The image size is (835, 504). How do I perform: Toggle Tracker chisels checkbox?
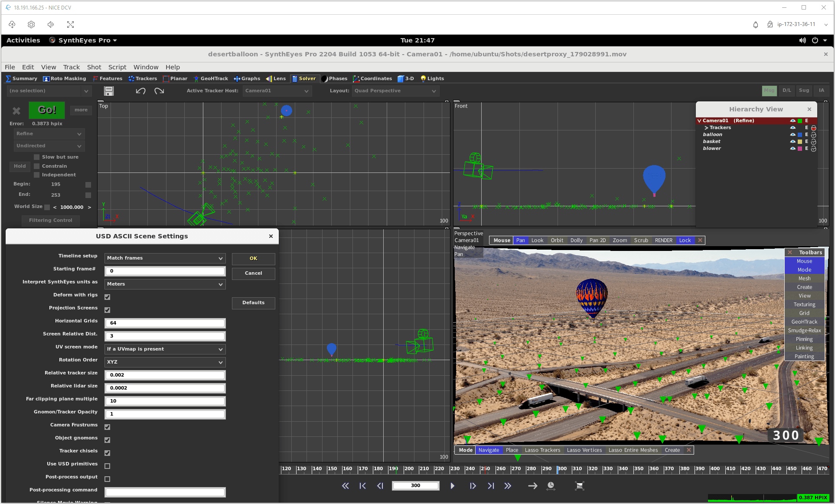click(x=108, y=453)
